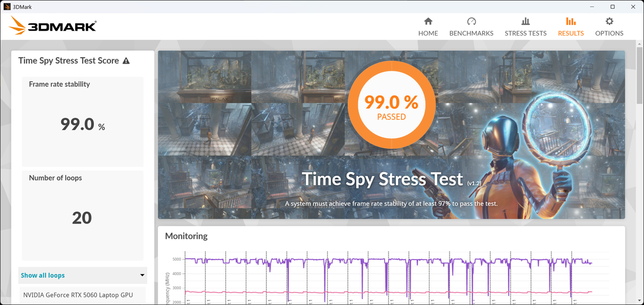Click the Monitoring section heading
644x305 pixels.
click(x=186, y=236)
